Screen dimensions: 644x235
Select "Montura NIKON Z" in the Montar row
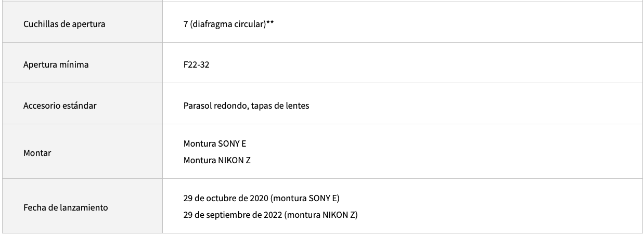[217, 160]
